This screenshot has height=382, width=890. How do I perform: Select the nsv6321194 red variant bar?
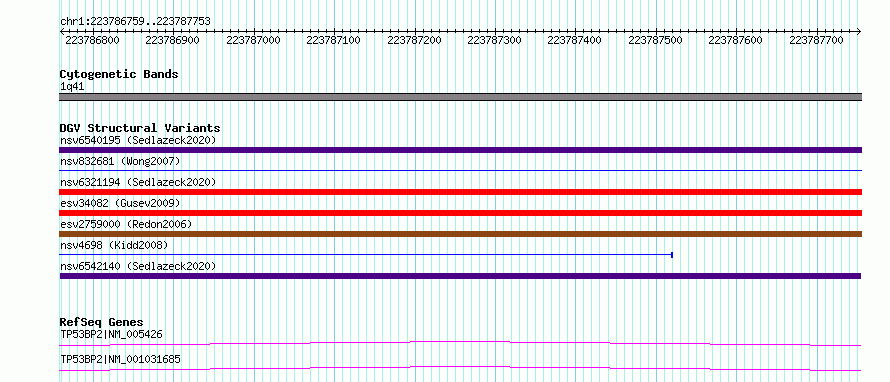click(x=460, y=192)
